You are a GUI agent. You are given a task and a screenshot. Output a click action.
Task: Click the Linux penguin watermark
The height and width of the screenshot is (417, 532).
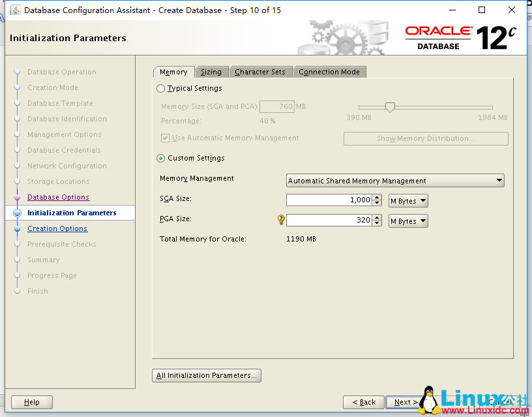point(430,398)
